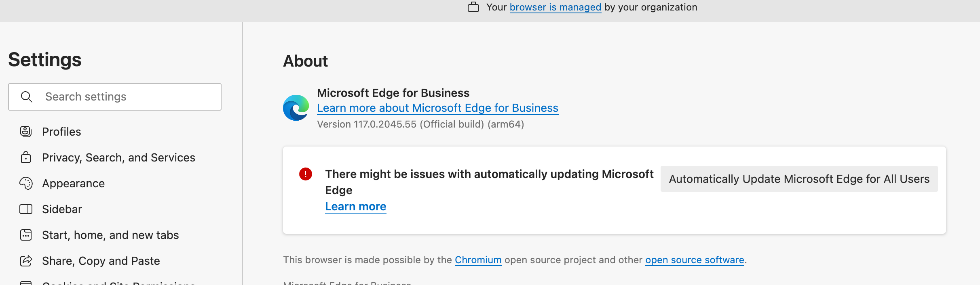Click the managed browser briefcase icon
The height and width of the screenshot is (285, 980).
click(473, 7)
